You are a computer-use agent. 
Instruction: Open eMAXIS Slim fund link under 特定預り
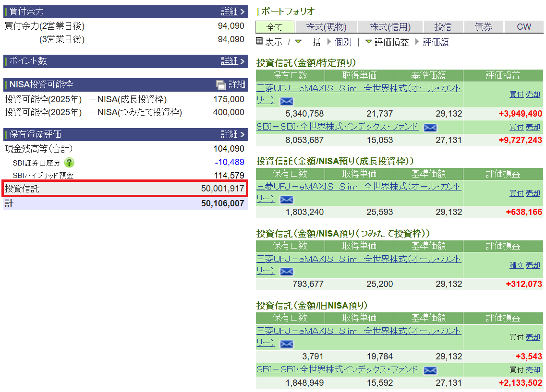tap(359, 94)
